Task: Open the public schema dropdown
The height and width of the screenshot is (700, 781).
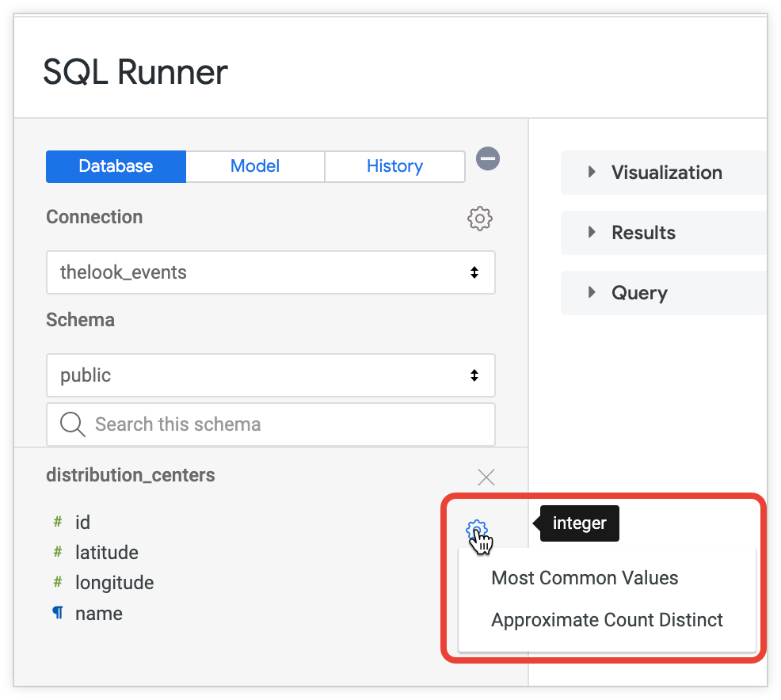Action: click(x=270, y=375)
